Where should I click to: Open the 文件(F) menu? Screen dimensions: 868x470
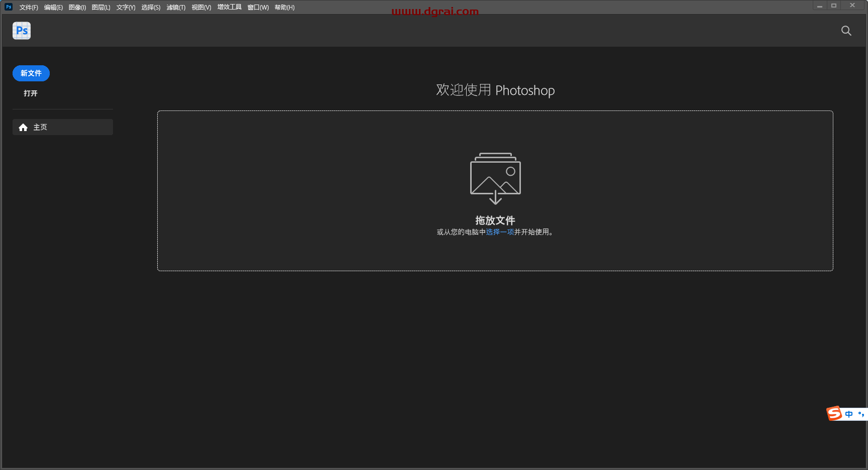coord(29,7)
